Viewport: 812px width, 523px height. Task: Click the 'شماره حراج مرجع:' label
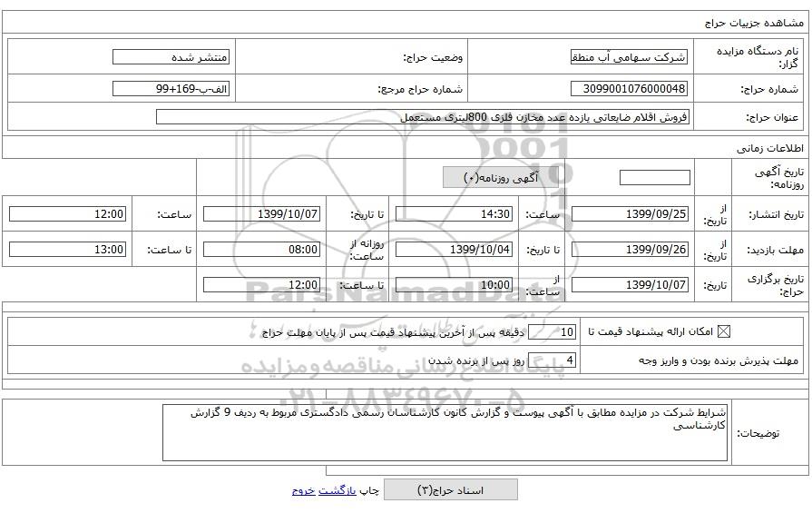[x=420, y=89]
